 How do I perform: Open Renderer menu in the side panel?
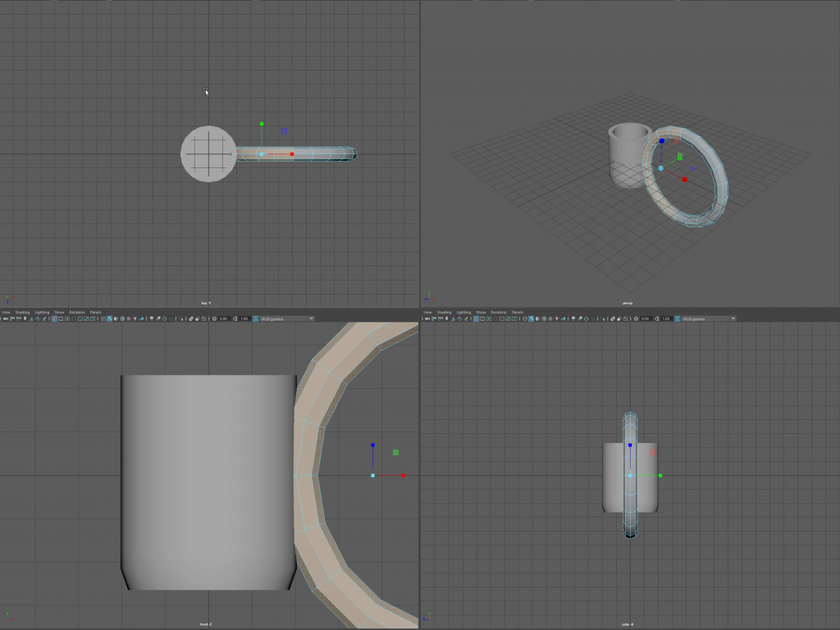[497, 313]
